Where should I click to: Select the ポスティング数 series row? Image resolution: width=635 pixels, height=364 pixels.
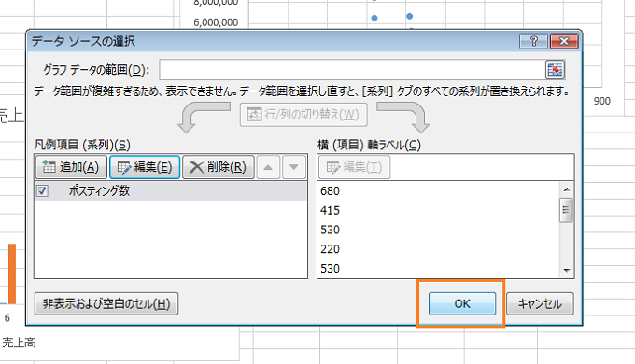[x=171, y=190]
